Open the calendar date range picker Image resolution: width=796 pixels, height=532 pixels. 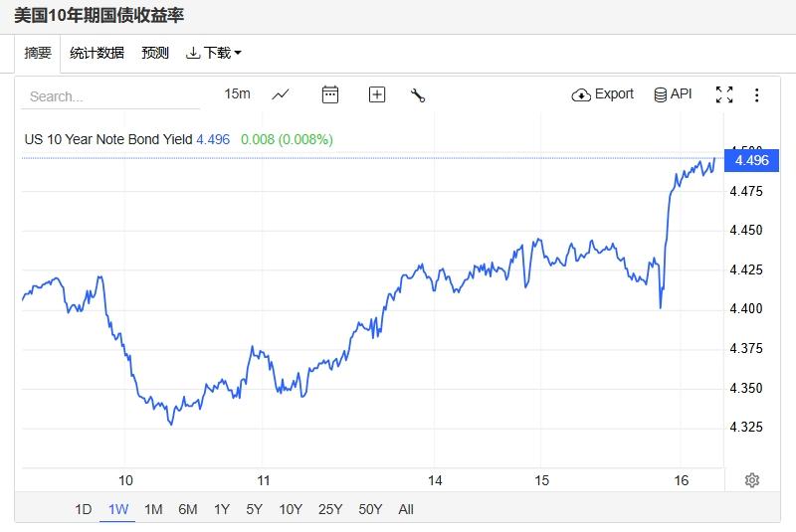point(330,94)
